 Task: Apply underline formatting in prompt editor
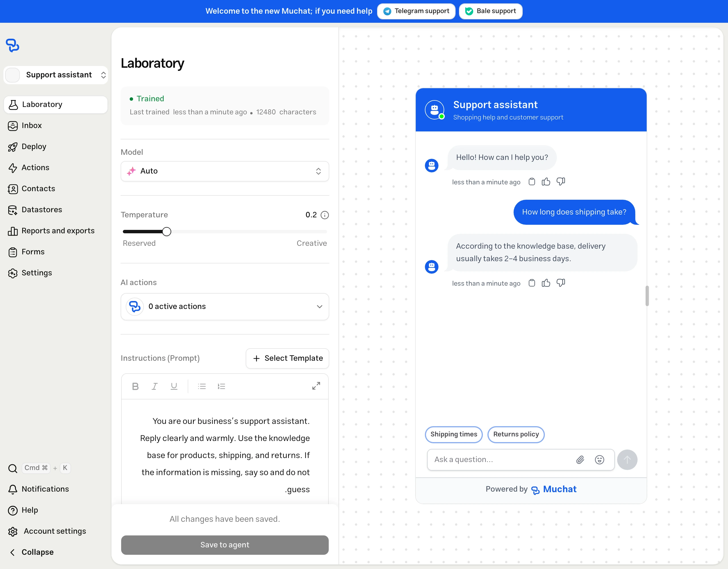(174, 386)
